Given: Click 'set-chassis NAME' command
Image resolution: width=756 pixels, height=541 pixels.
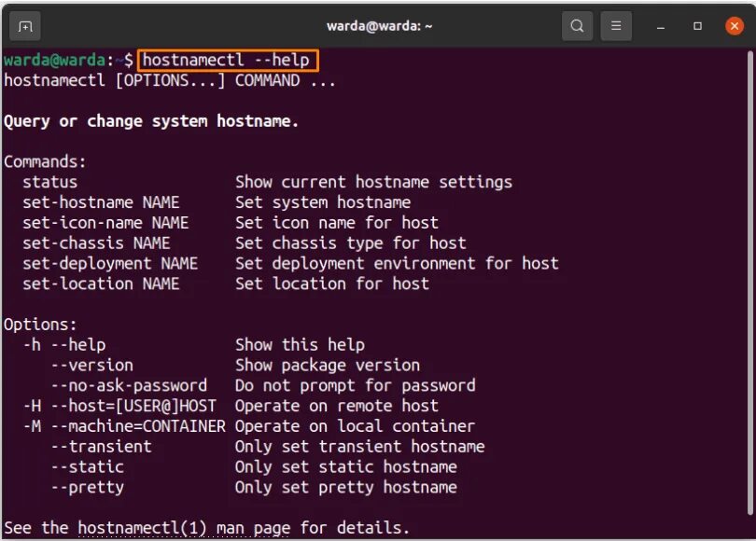Looking at the screenshot, I should [x=96, y=243].
